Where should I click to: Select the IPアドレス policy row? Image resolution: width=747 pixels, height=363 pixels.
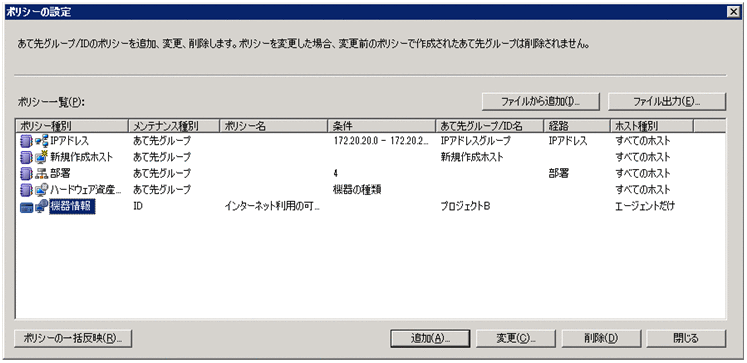[370, 141]
